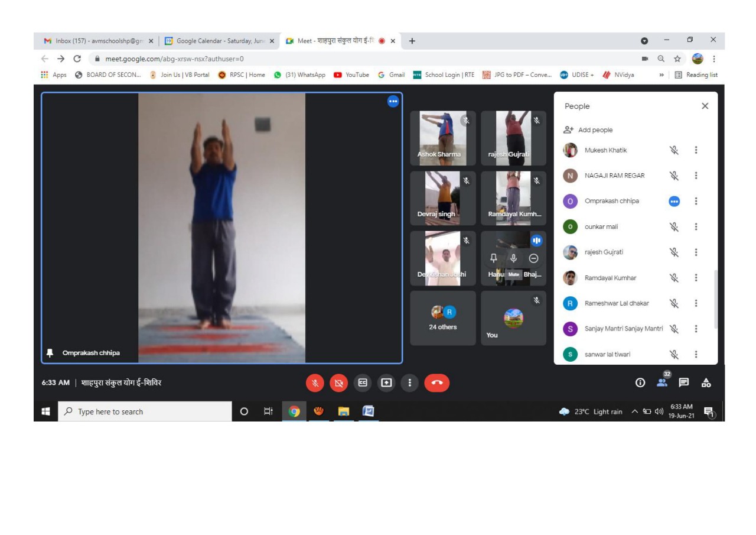Open the (31) WhatsApp bookmark
Screen dimensions: 756x535
(299, 75)
